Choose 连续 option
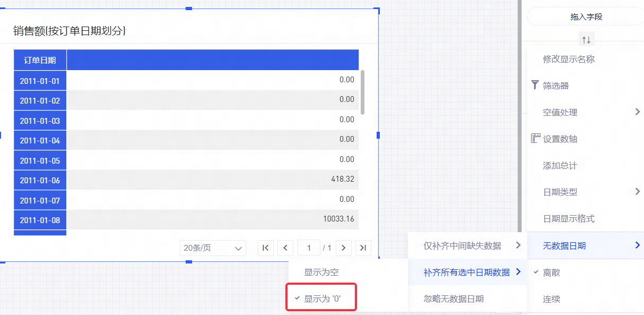The image size is (644, 315). (551, 299)
